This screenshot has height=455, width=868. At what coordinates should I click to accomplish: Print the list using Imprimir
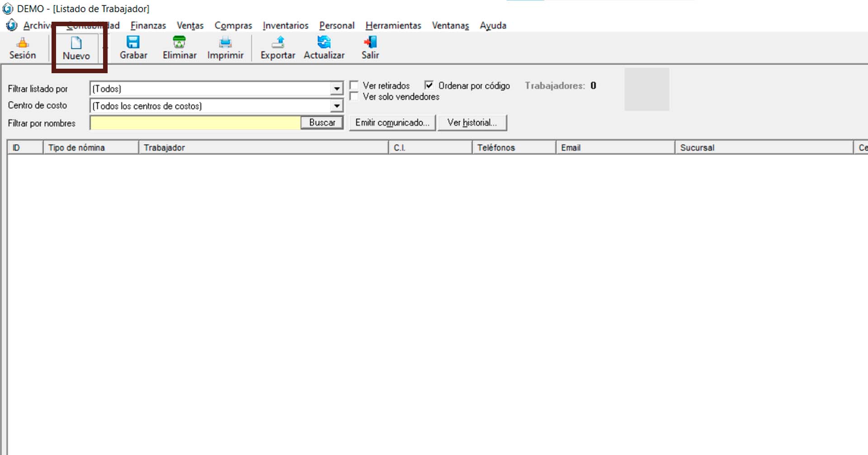[x=225, y=48]
